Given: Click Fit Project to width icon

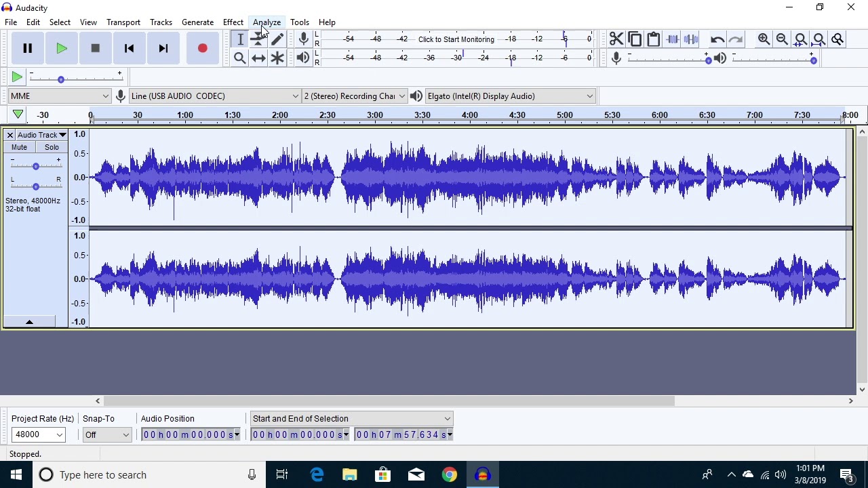Looking at the screenshot, I should (x=819, y=39).
